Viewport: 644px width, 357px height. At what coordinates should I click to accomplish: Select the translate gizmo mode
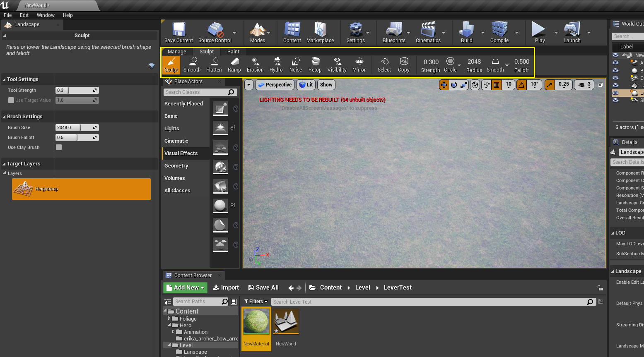pos(444,85)
